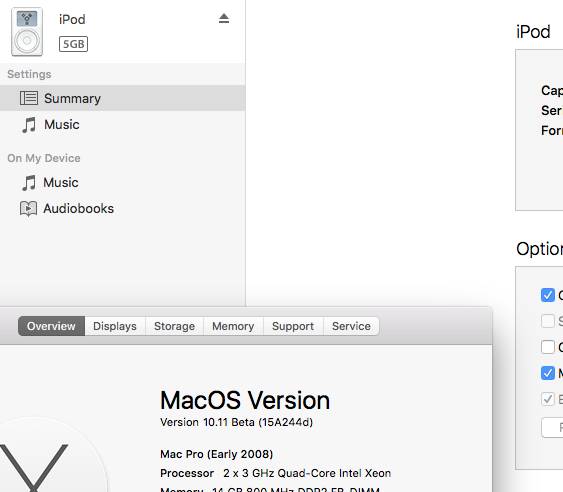Click the iPod device name in sidebar

72,19
